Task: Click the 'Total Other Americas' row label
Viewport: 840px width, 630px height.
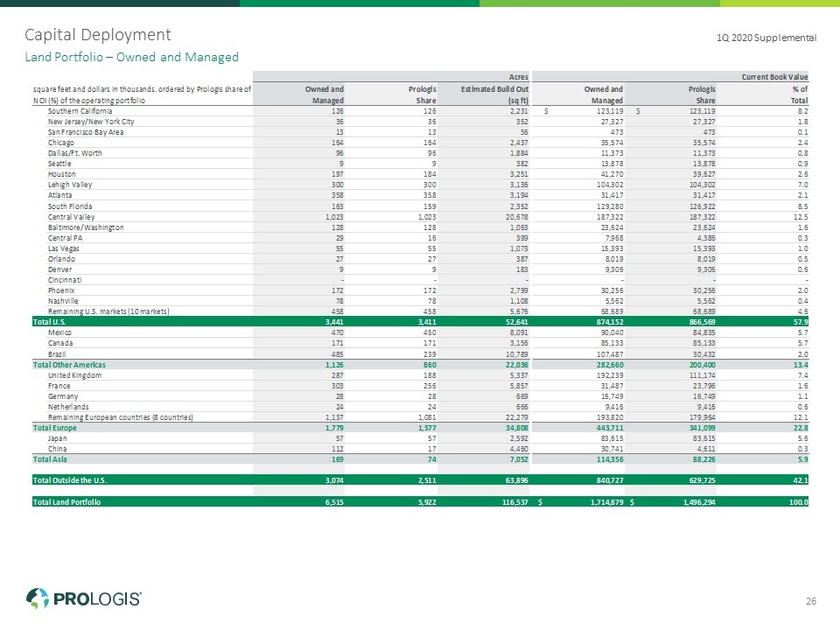Action: (x=69, y=365)
